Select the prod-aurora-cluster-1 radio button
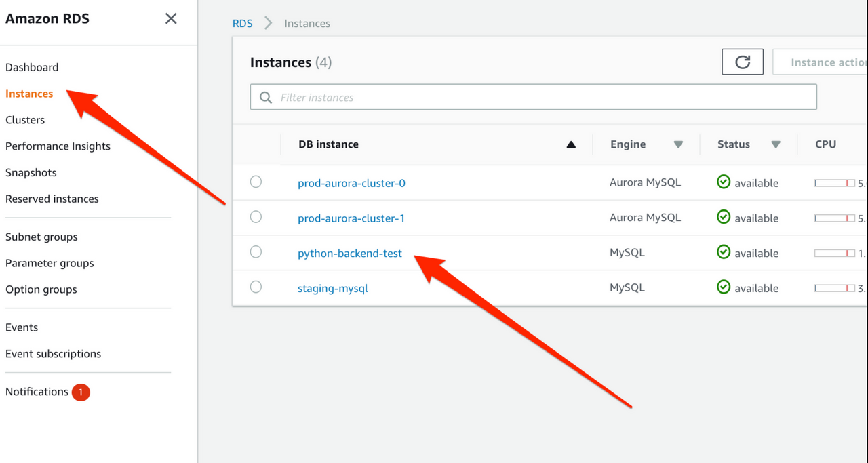This screenshot has height=463, width=868. coord(256,217)
